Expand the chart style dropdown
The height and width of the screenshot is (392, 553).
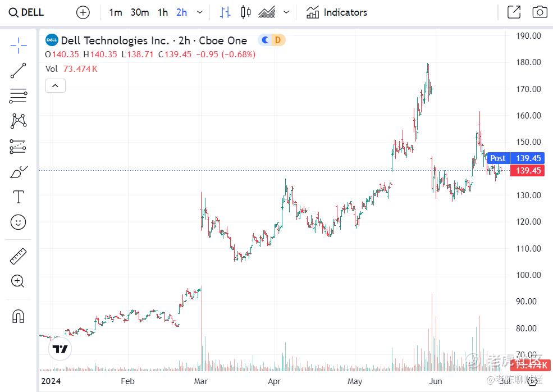tap(286, 13)
